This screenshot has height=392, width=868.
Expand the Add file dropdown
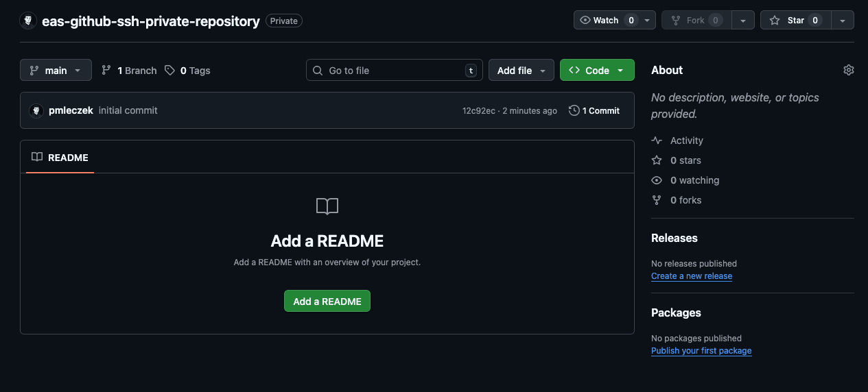521,71
